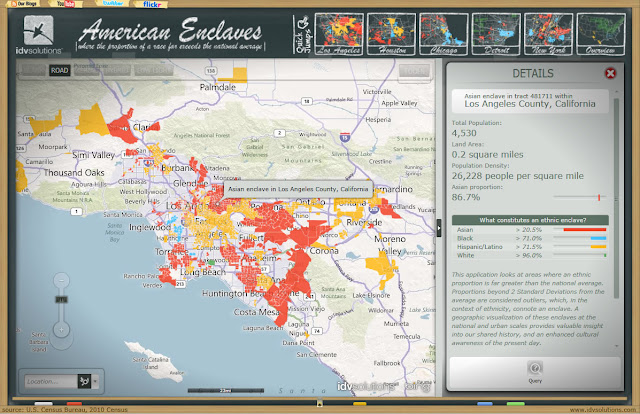Click the Temecula map label

click(407, 336)
